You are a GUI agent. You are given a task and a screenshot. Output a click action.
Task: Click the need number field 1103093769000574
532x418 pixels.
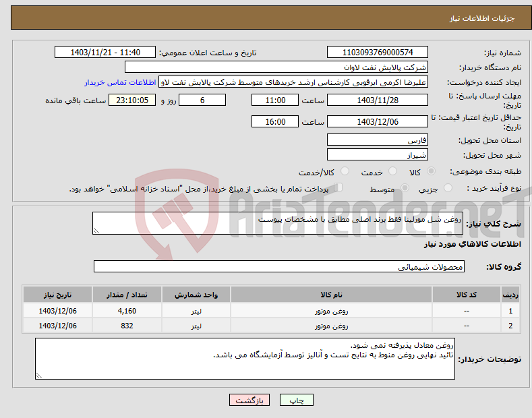click(378, 53)
